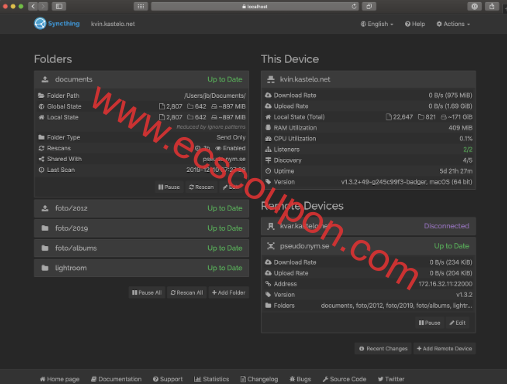Open the Support footer link
This screenshot has width=507, height=384.
pyautogui.click(x=168, y=379)
